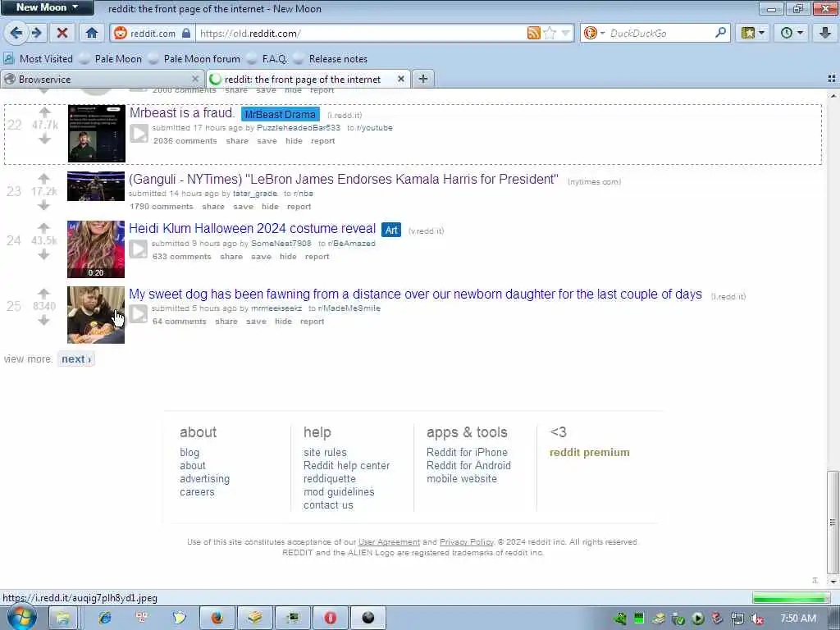Viewport: 840px width, 630px height.
Task: Click the page load progress bar
Action: pyautogui.click(x=791, y=598)
